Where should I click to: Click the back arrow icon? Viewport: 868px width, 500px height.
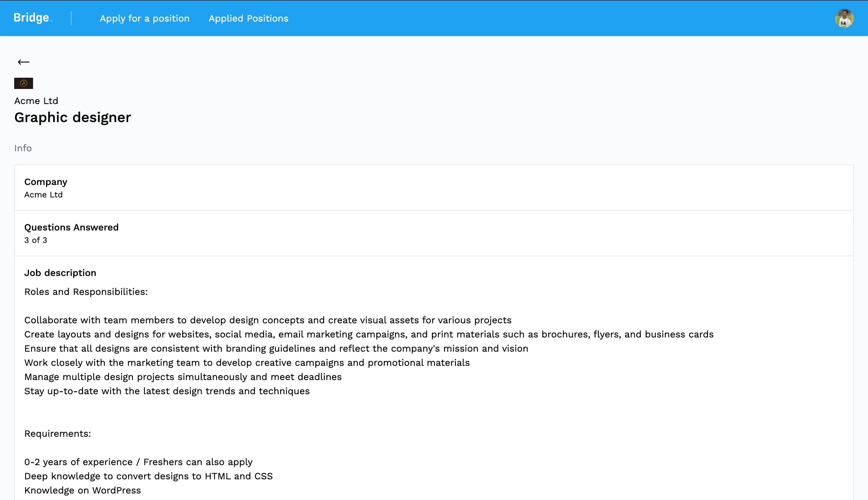[x=23, y=62]
